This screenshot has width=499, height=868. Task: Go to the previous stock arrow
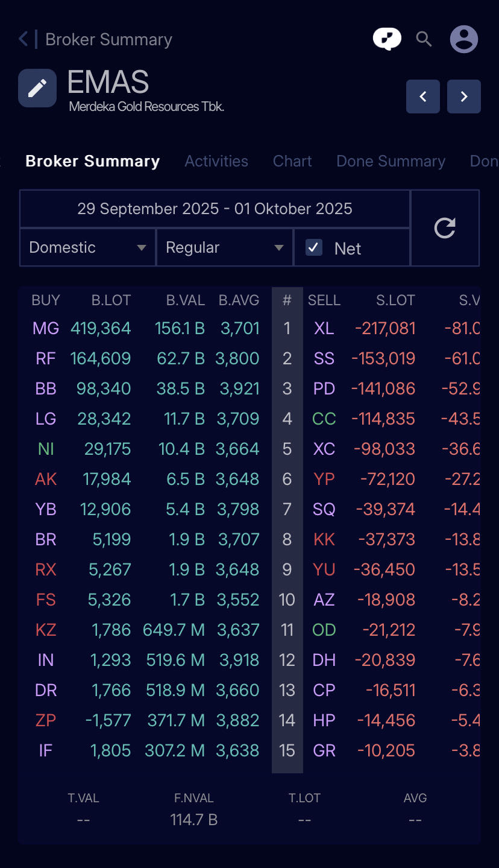click(x=423, y=97)
